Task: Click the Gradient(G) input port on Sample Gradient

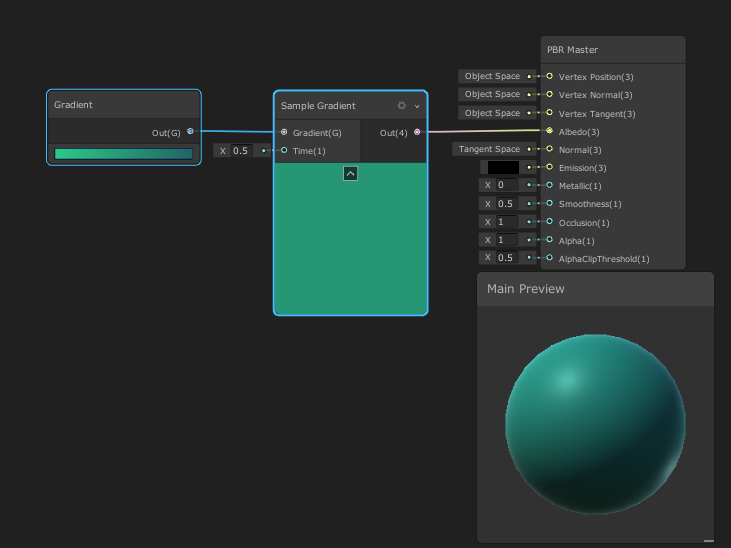Action: point(284,132)
